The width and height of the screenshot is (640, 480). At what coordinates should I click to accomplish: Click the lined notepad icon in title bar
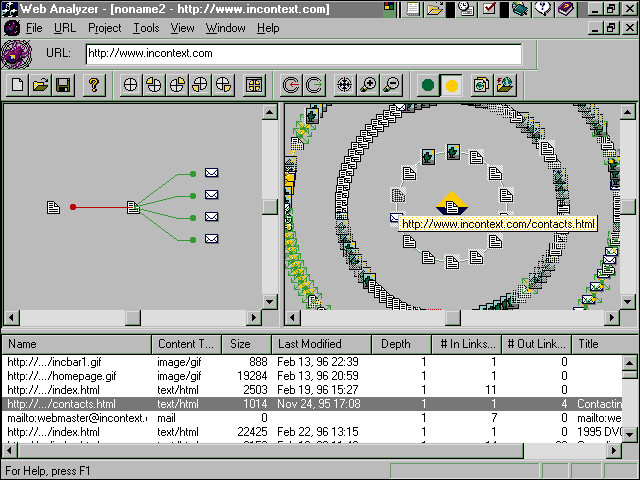tap(413, 9)
